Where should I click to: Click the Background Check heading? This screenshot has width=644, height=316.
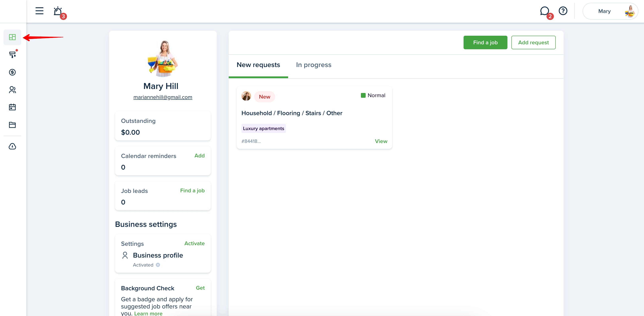click(x=148, y=288)
